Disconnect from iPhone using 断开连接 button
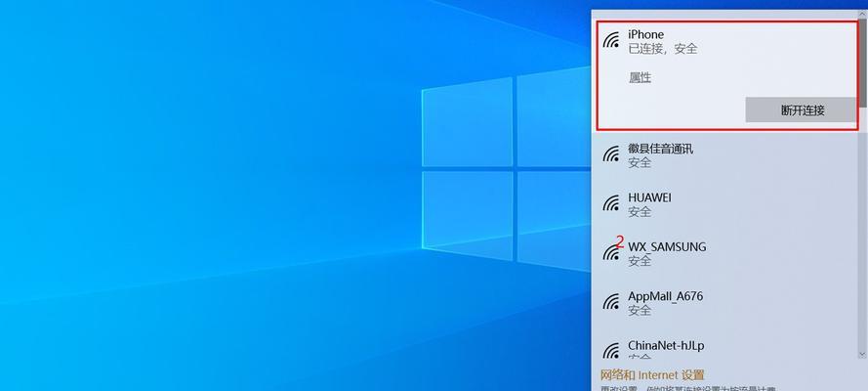The image size is (868, 391). (x=803, y=110)
